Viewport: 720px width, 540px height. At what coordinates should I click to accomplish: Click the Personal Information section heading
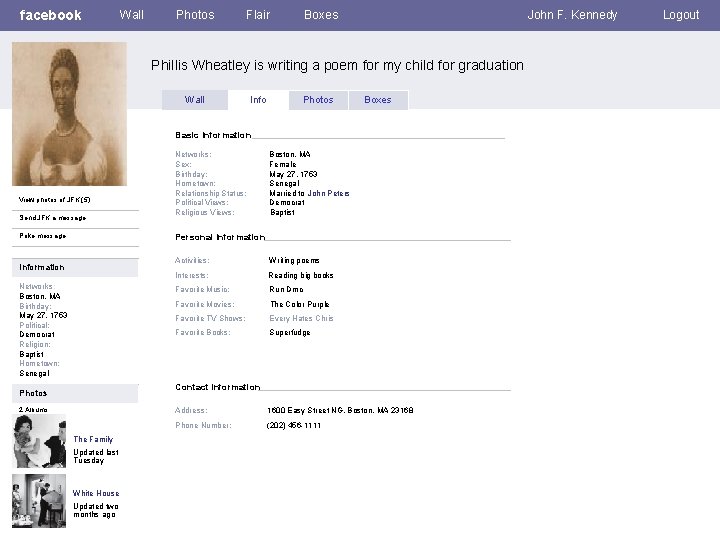pyautogui.click(x=220, y=237)
